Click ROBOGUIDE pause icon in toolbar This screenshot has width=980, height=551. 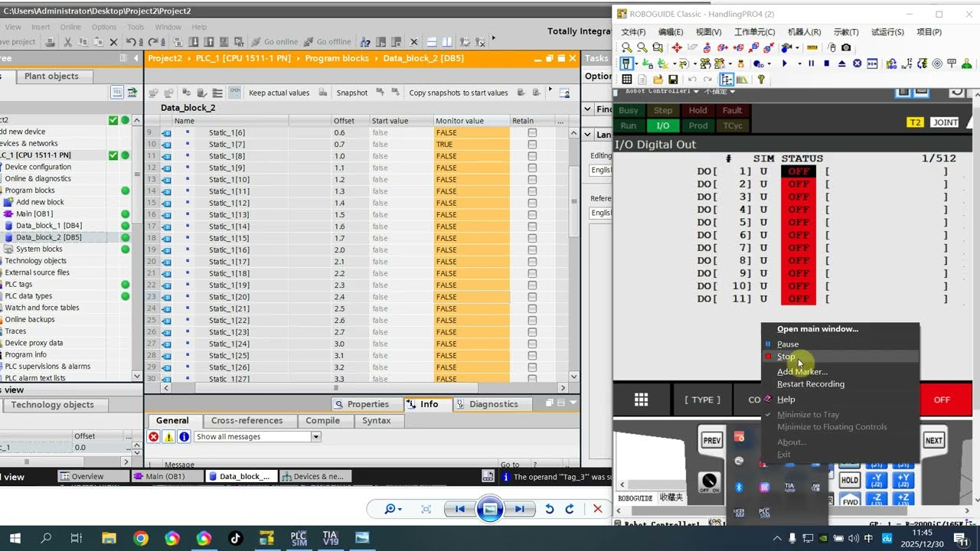tap(812, 64)
